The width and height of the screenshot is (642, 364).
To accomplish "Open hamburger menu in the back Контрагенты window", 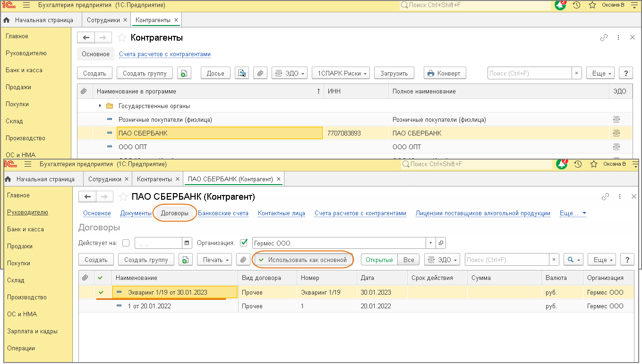I will tap(26, 5).
